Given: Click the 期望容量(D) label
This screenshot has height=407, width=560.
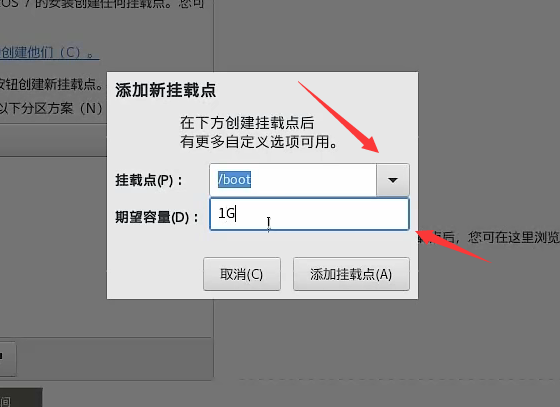Looking at the screenshot, I should pos(156,217).
